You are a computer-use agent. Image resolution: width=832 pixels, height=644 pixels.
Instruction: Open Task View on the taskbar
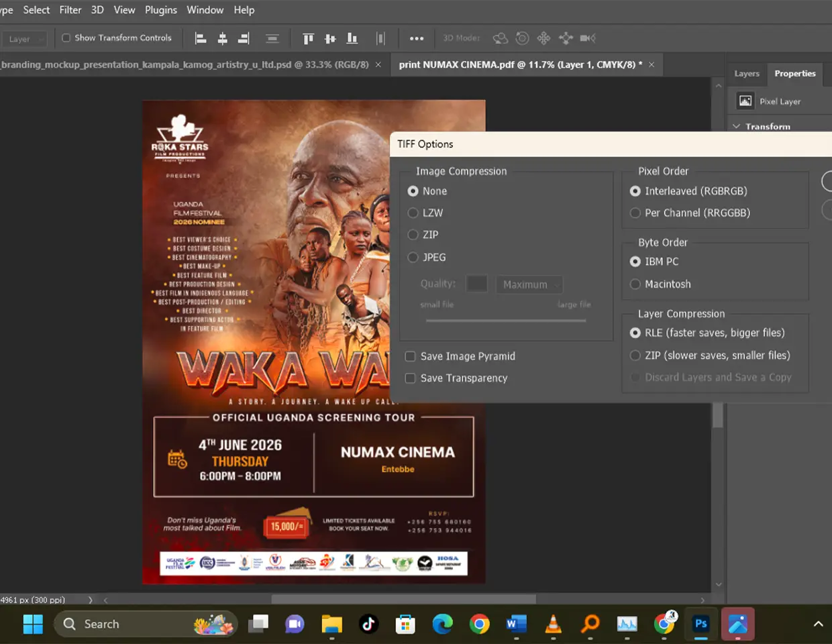pyautogui.click(x=258, y=624)
